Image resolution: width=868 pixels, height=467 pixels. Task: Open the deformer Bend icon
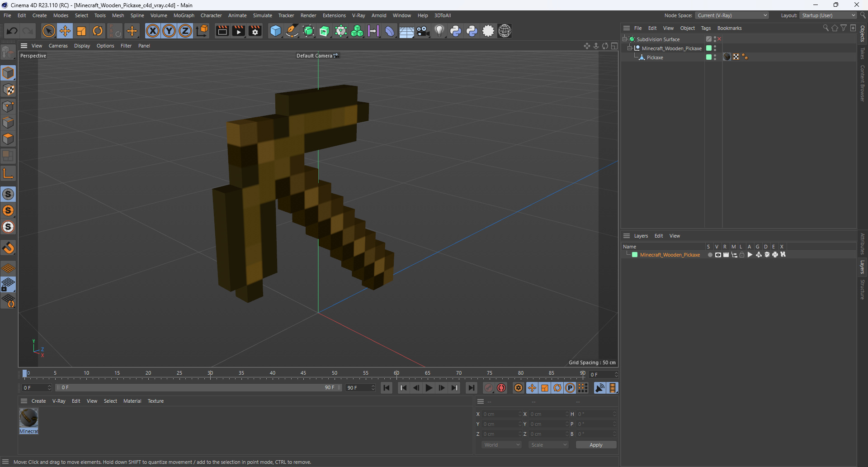point(390,31)
